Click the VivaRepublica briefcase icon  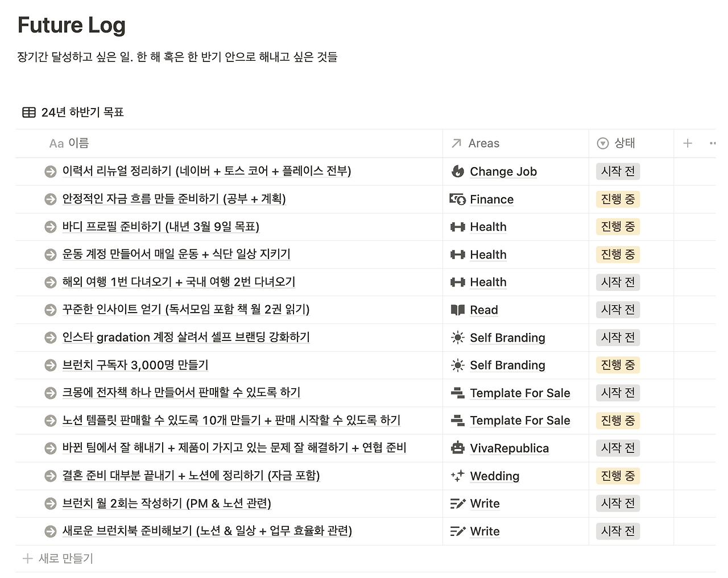pos(457,448)
